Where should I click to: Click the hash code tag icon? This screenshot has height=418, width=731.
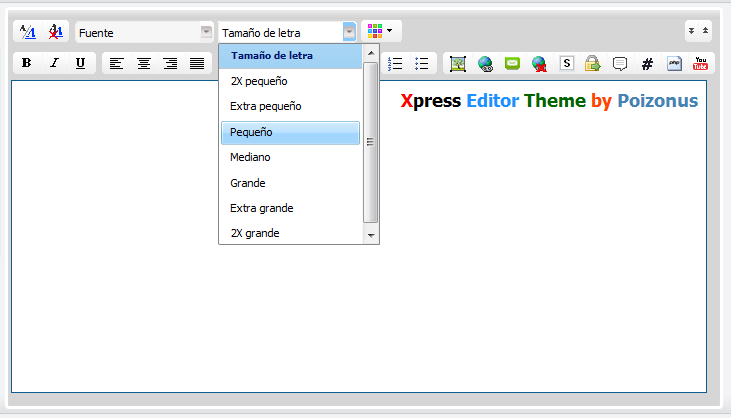click(x=647, y=63)
